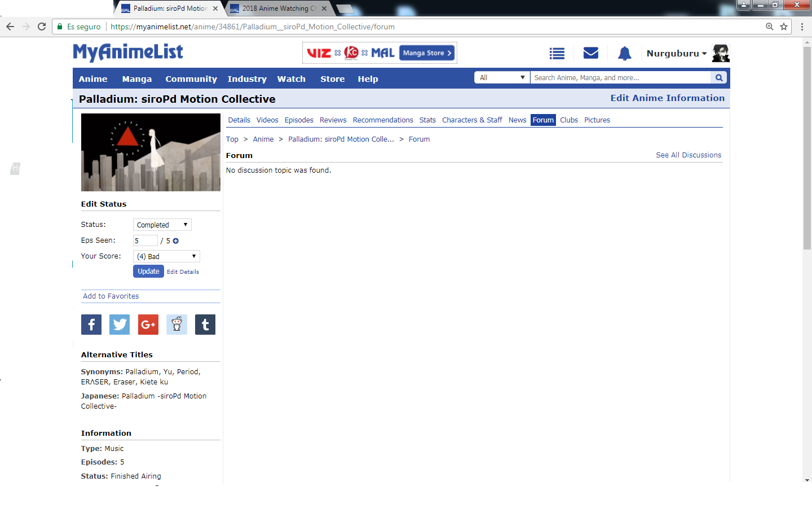Share on Google Plus icon
Viewport: 812px width, 508px height.
[x=148, y=325]
